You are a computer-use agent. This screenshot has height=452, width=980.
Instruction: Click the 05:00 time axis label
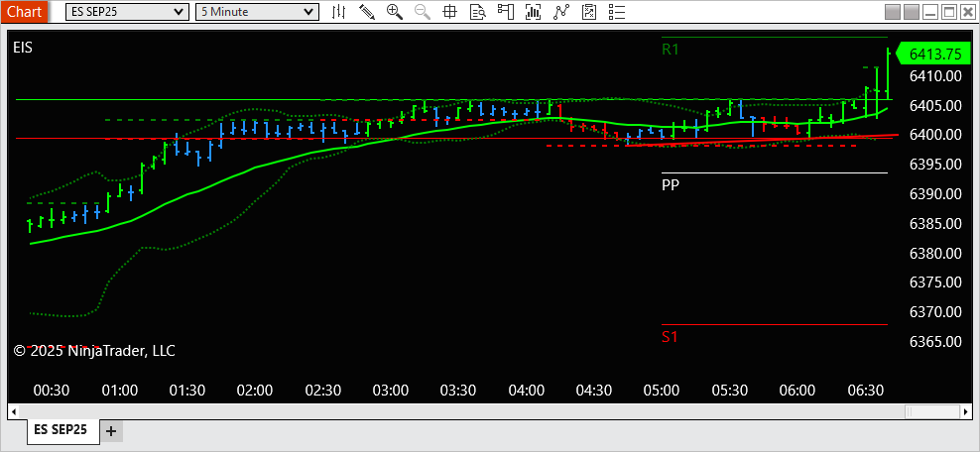pos(662,391)
